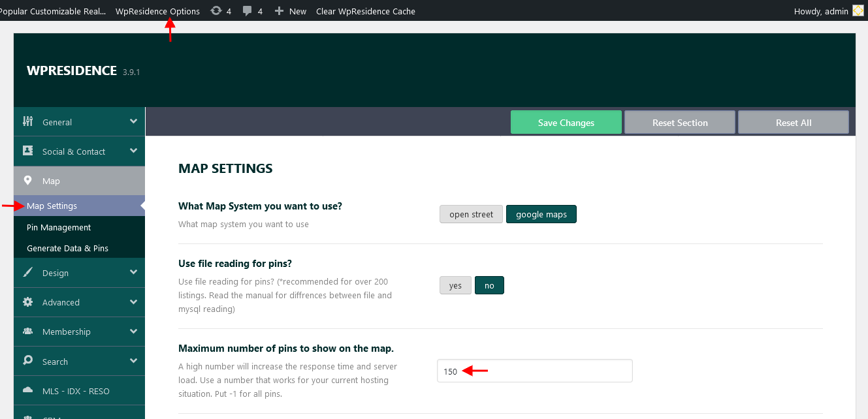Open Pin Management submenu item
The image size is (868, 419).
[79, 227]
